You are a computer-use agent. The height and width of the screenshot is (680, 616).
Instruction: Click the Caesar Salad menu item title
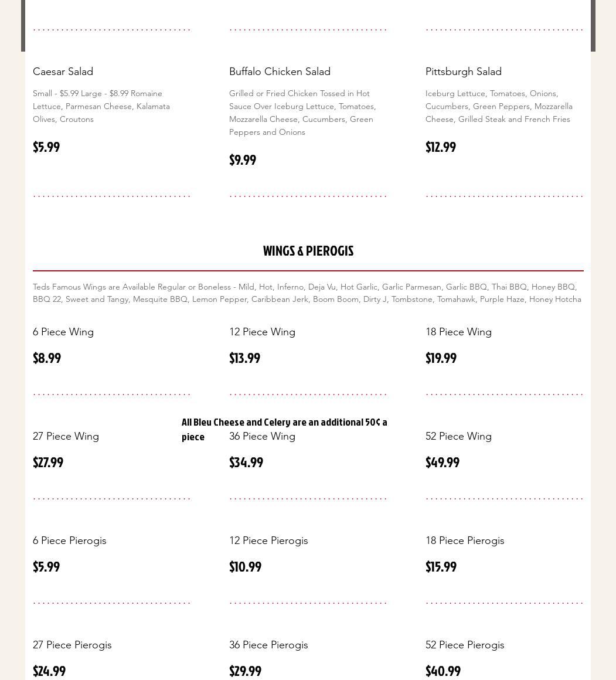pos(63,72)
